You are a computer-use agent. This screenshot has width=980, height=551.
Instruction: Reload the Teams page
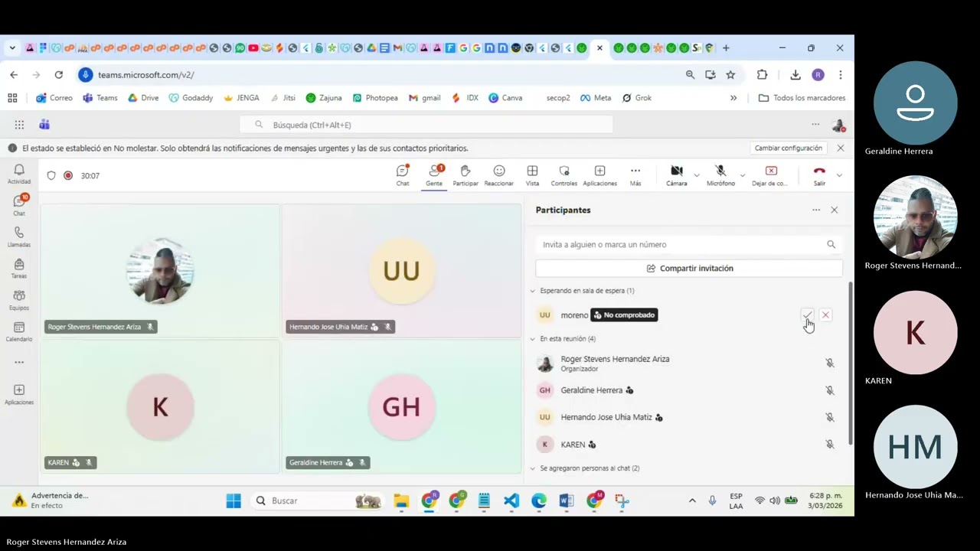[58, 74]
